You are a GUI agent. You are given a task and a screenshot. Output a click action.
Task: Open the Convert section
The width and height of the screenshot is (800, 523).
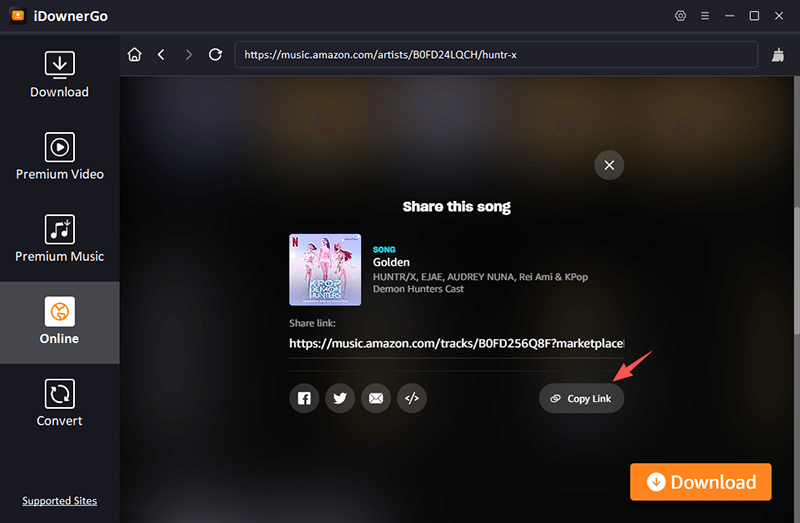pyautogui.click(x=59, y=403)
